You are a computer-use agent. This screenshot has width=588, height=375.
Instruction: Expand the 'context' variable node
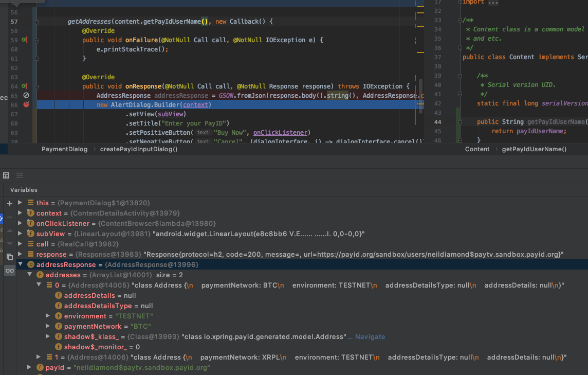[20, 213]
